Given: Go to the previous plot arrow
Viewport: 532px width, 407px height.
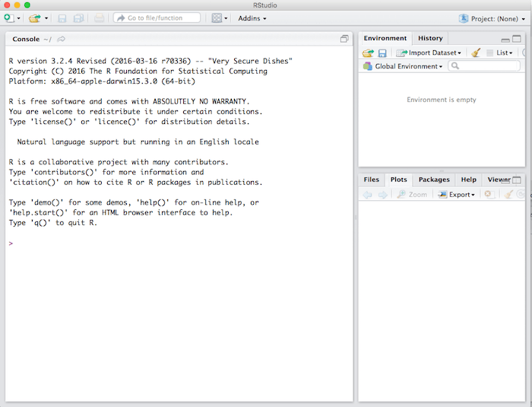Looking at the screenshot, I should [x=367, y=195].
